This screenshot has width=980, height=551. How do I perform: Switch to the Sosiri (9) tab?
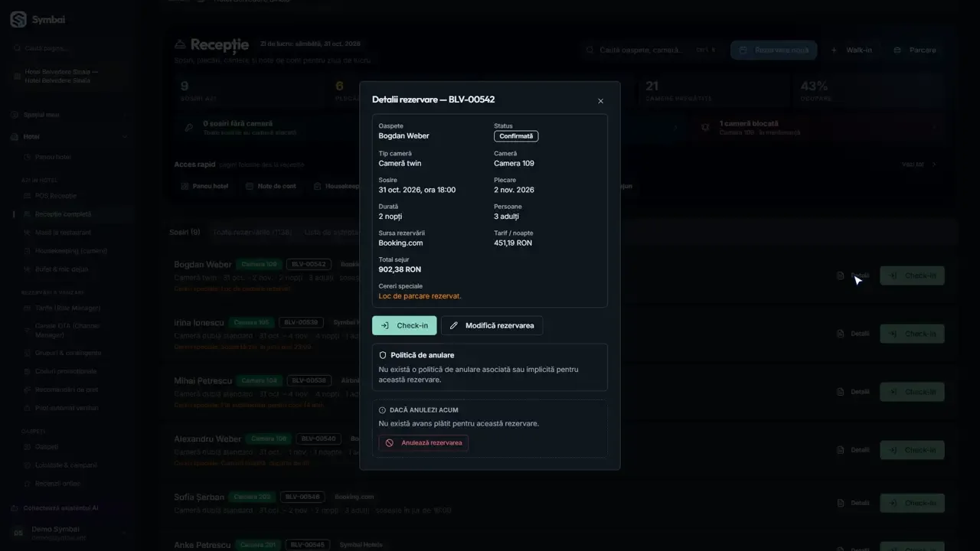click(185, 232)
